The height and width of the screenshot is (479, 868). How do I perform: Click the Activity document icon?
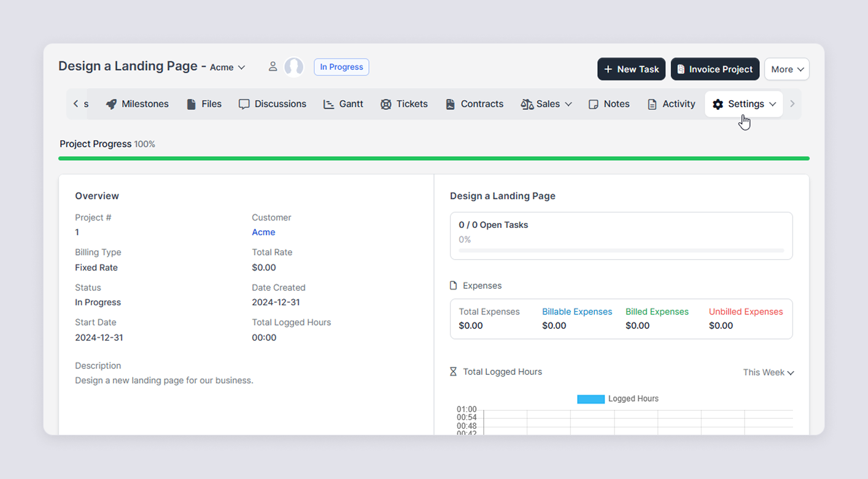click(652, 104)
